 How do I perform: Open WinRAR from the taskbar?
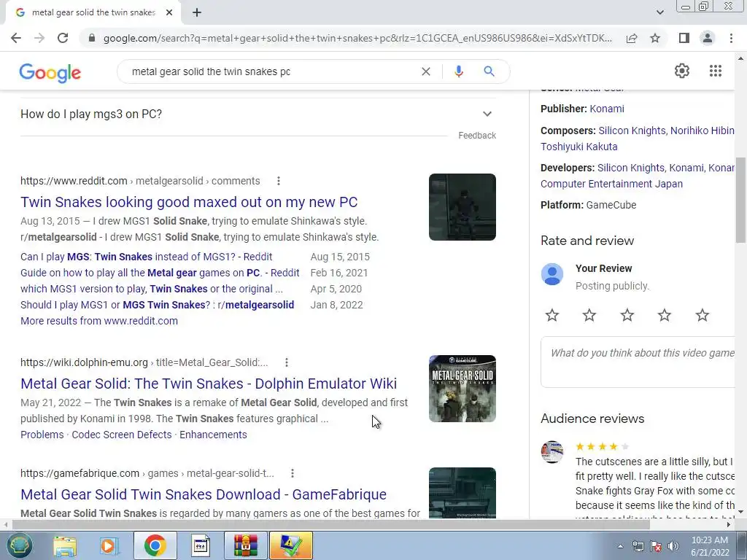point(245,545)
